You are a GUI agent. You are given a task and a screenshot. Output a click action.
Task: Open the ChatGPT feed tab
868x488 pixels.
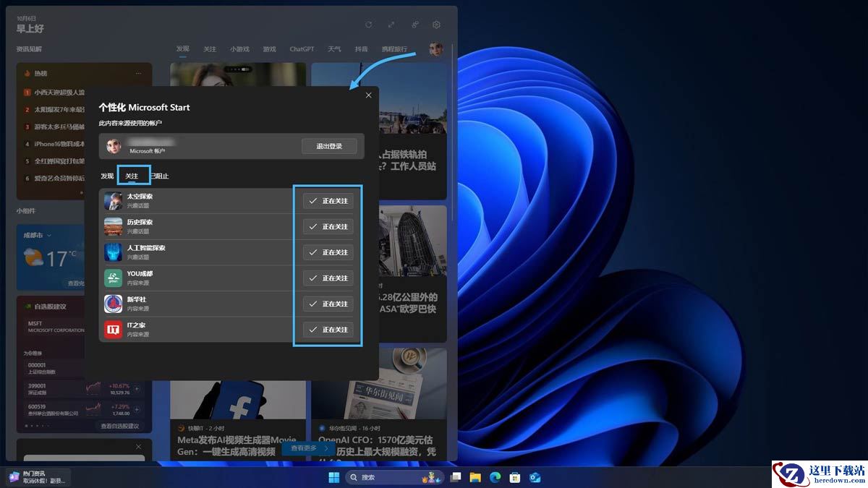302,49
